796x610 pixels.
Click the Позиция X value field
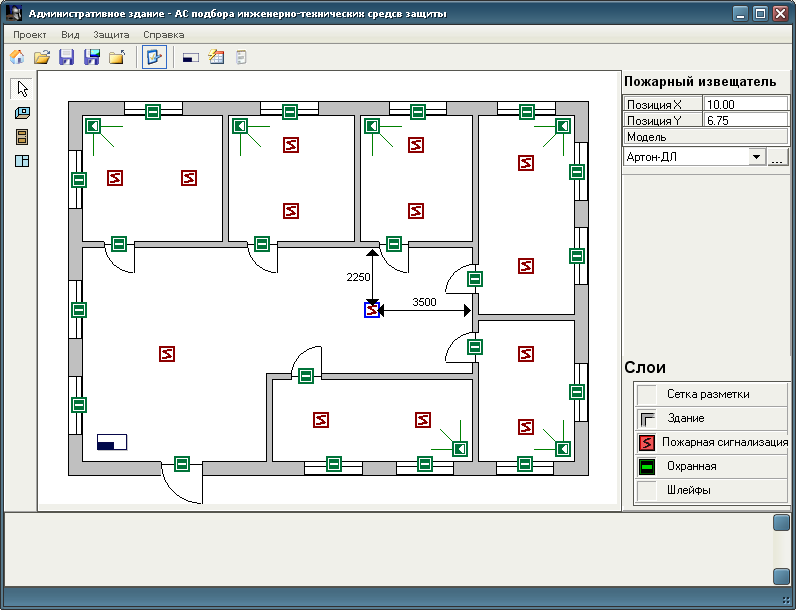click(745, 104)
